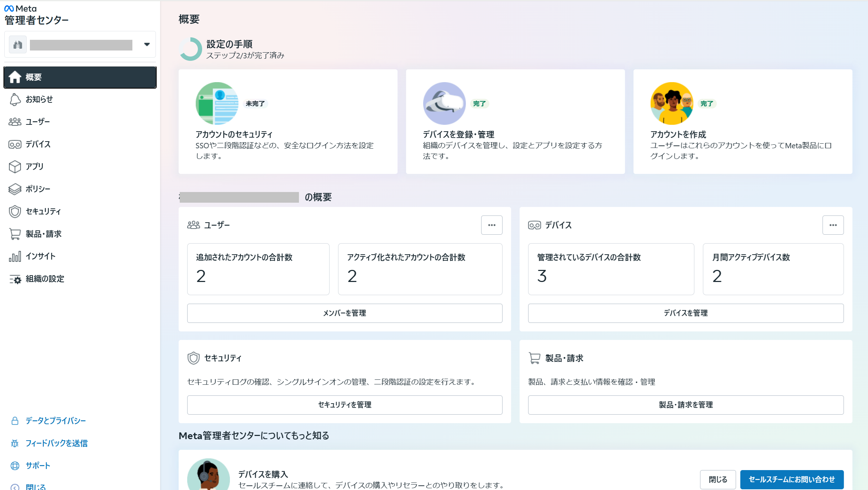
Task: Click the gear list icon for 組織の設定
Action: point(15,279)
